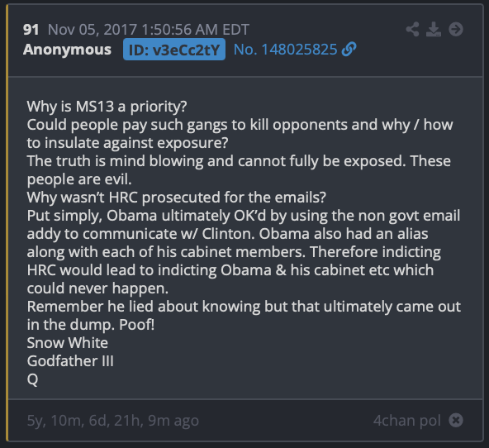489x448 pixels.
Task: Open the No. 148025825 link
Action: 285,50
